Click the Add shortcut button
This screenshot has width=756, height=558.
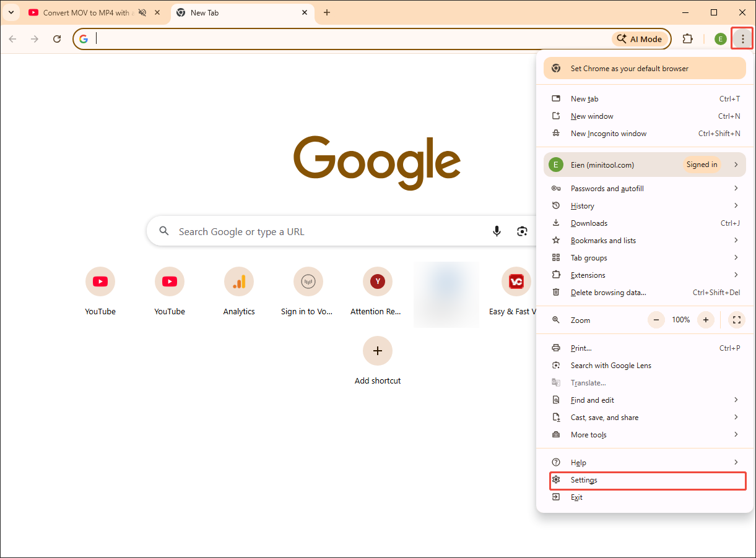(378, 351)
